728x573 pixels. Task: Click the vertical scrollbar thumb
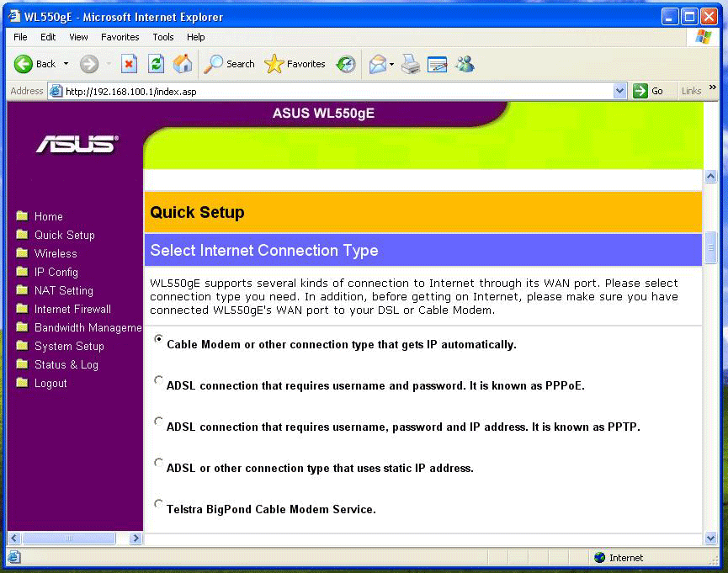pos(710,247)
